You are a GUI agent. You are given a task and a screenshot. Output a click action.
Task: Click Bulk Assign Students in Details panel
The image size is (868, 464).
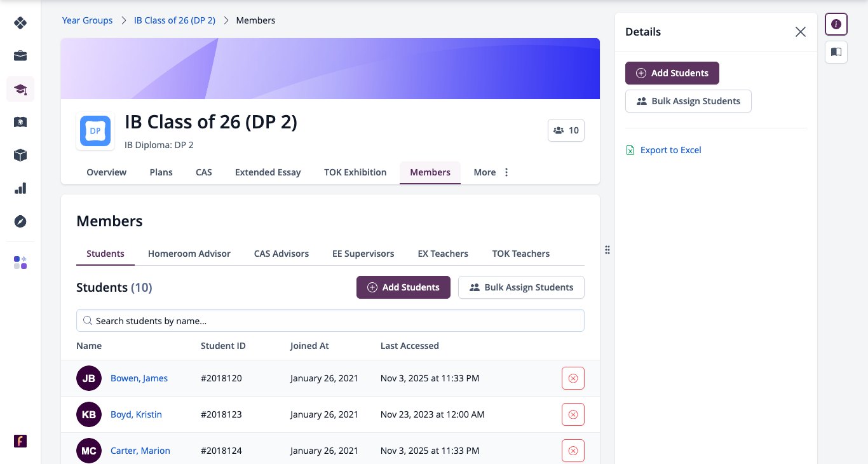click(x=688, y=101)
